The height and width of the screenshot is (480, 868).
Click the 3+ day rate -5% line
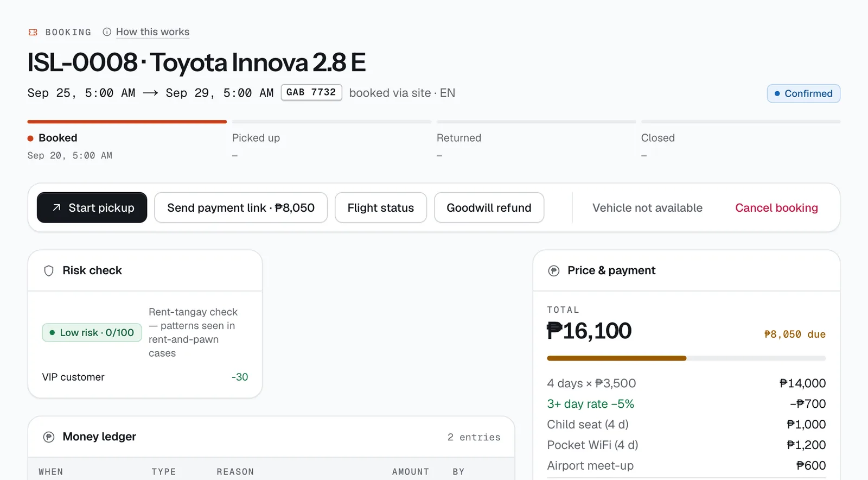686,404
